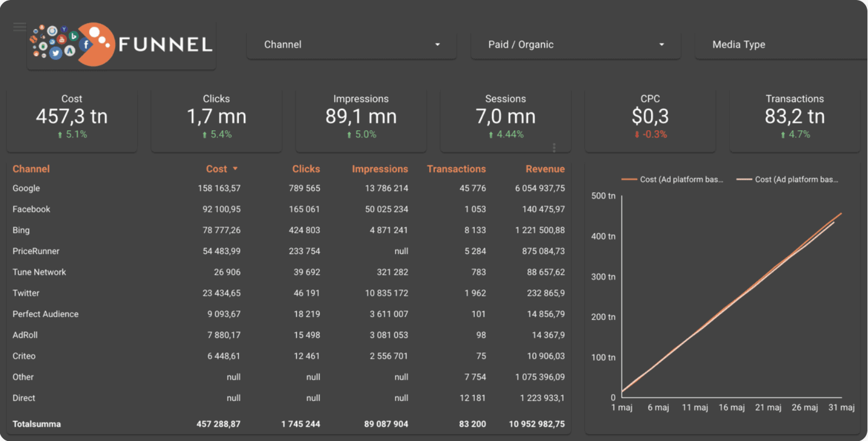Screen dimensions: 868x441
Task: Click Google cost value 158 163,57
Action: point(219,188)
